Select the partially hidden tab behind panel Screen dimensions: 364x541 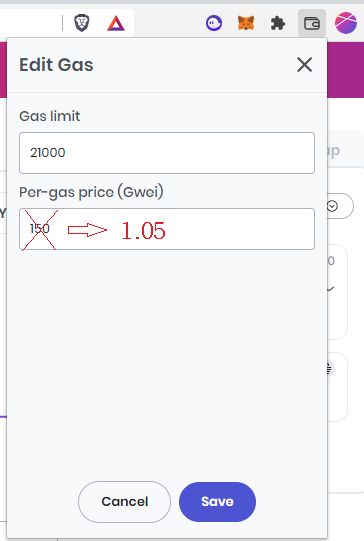334,151
